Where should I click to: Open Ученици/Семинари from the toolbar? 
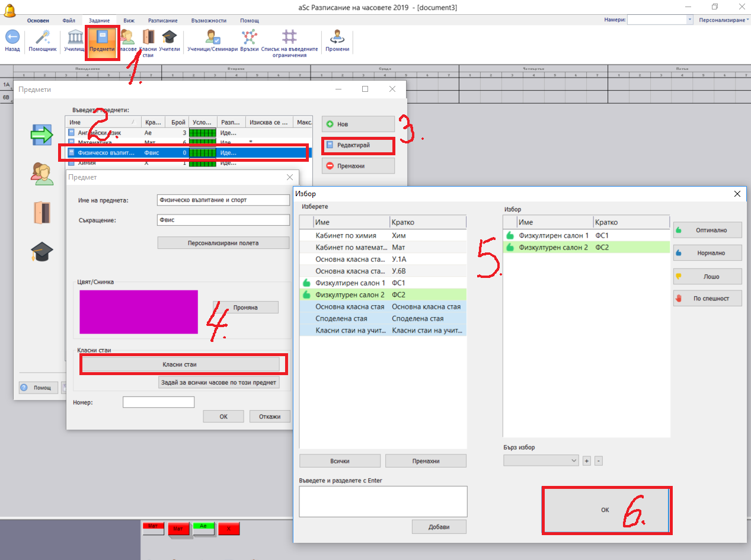pos(212,38)
